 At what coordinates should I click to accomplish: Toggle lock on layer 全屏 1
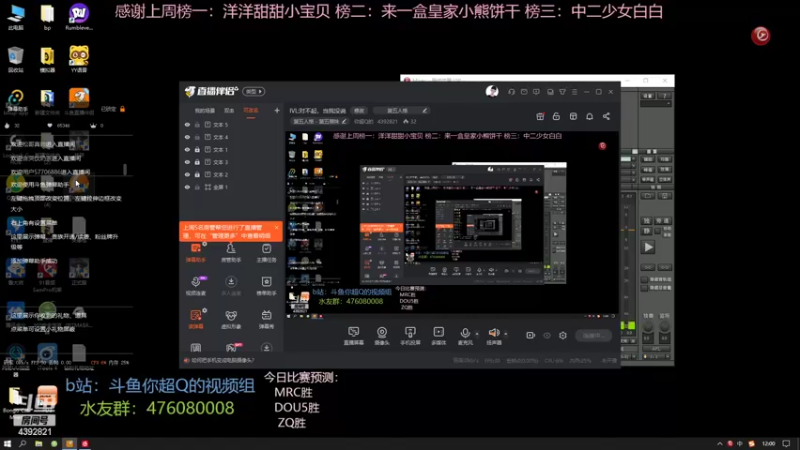click(197, 187)
